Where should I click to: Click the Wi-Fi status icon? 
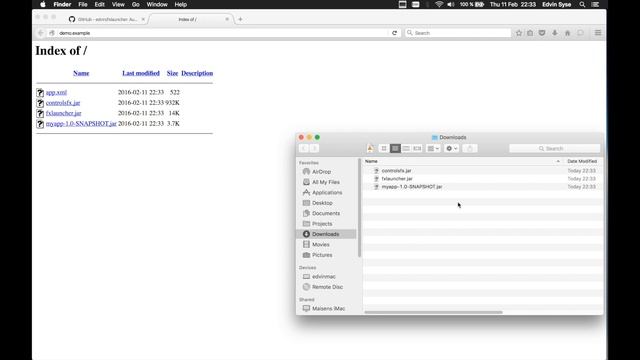[439, 4]
